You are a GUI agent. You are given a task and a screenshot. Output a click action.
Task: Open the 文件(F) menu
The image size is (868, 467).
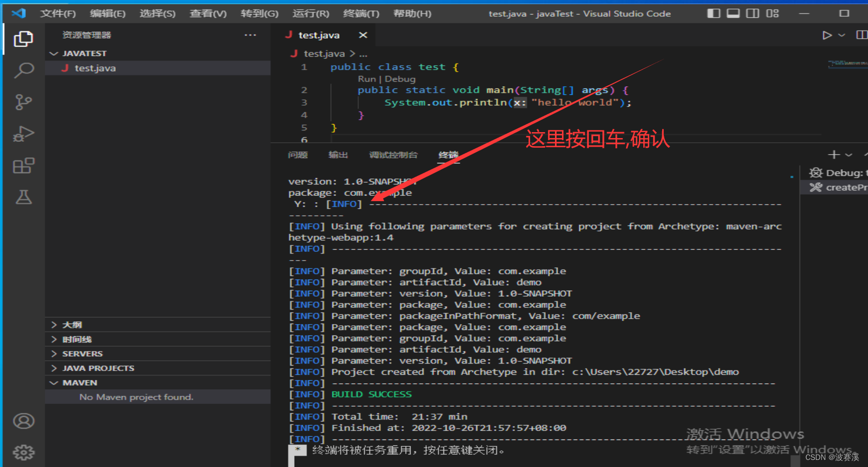pyautogui.click(x=58, y=13)
